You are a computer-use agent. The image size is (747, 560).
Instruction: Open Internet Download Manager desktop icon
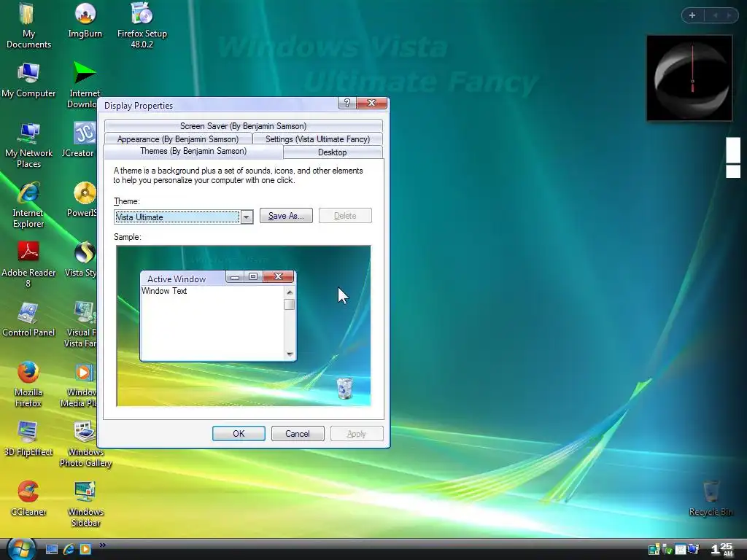click(x=85, y=85)
